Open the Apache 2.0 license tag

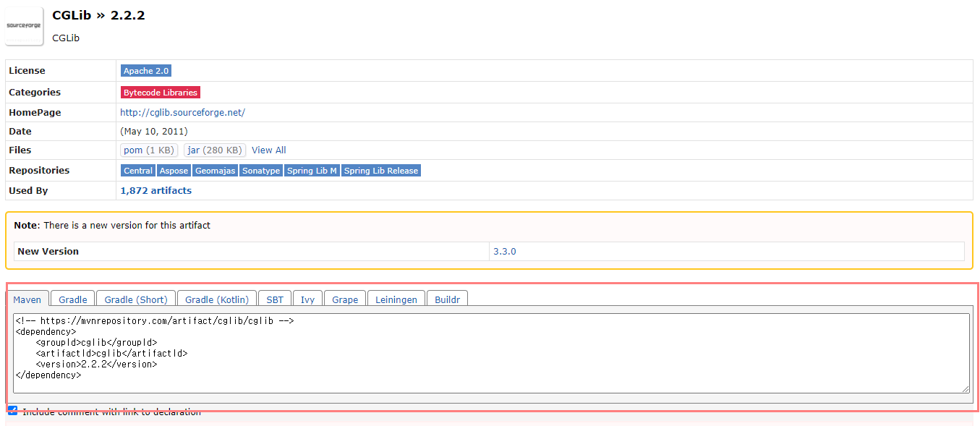click(x=146, y=71)
